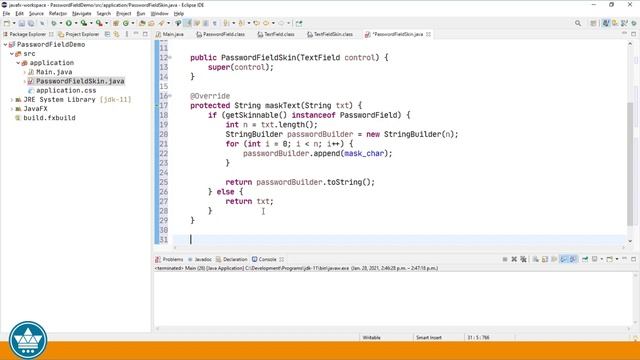Toggle Link with Editor in Package Explorer
640x360 pixels.
pyautogui.click(x=117, y=34)
